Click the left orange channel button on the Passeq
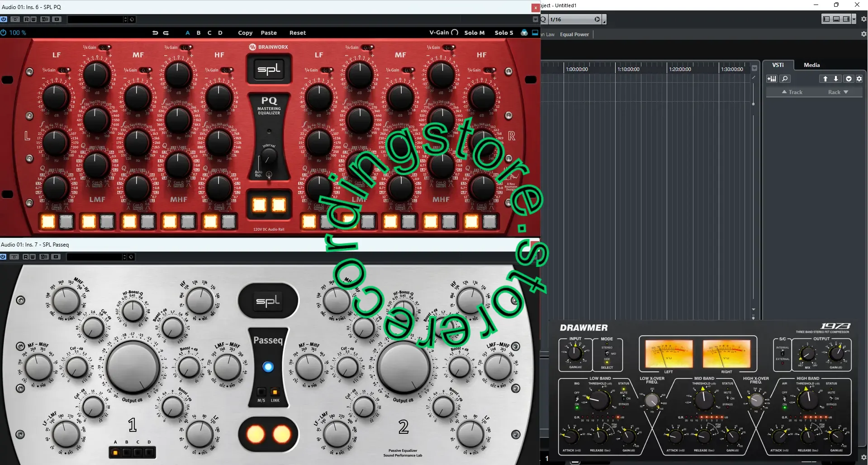The image size is (868, 465). click(256, 435)
